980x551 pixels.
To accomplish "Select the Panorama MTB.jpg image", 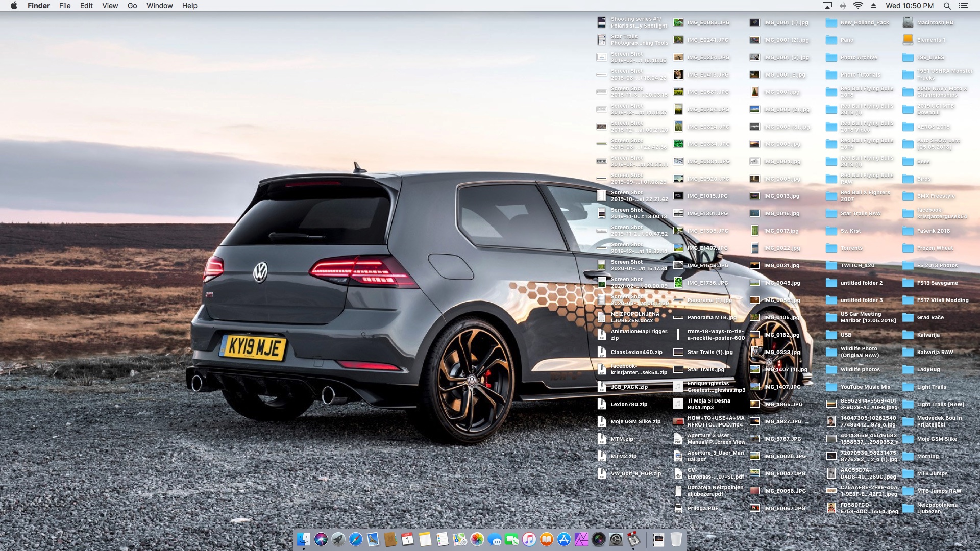I will coord(705,317).
